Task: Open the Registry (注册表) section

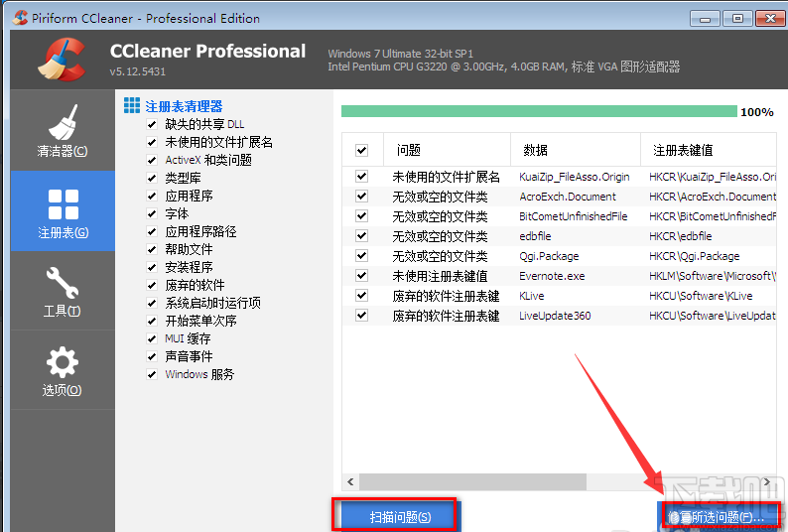Action: 63,210
